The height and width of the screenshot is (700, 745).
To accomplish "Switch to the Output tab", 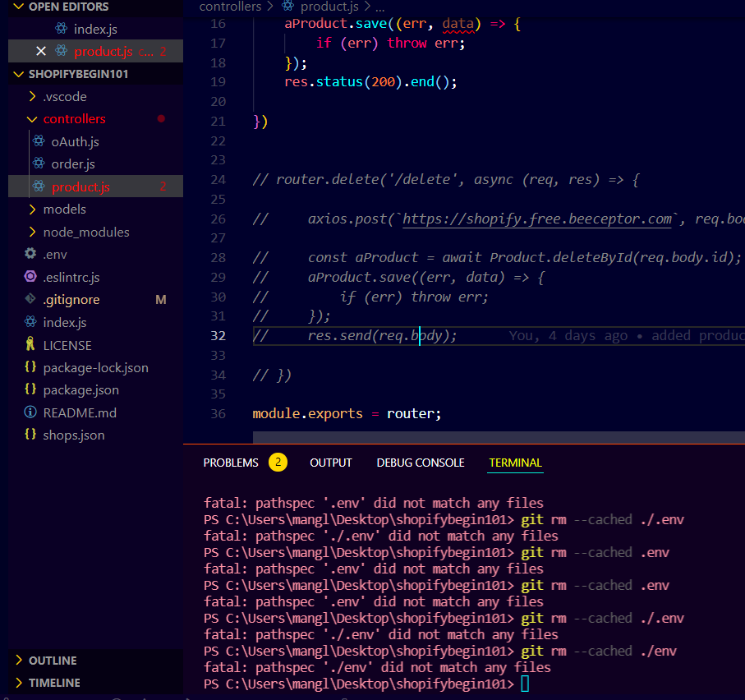I will click(x=331, y=463).
